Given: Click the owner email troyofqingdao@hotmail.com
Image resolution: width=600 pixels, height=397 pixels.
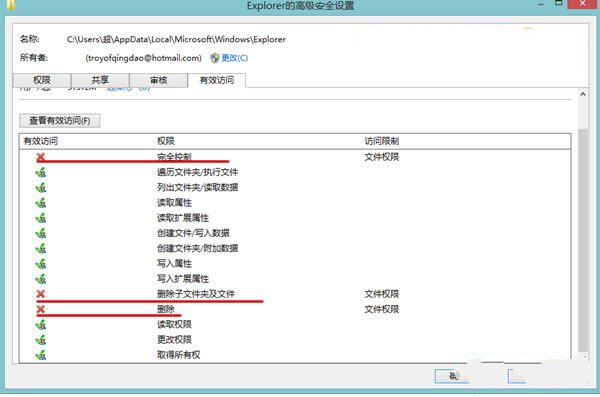Looking at the screenshot, I should pyautogui.click(x=143, y=58).
